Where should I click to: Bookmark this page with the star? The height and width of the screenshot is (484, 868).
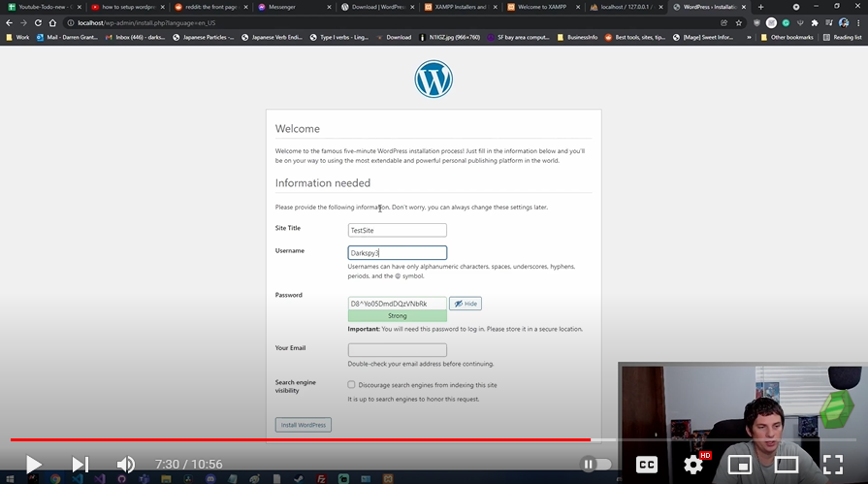738,22
